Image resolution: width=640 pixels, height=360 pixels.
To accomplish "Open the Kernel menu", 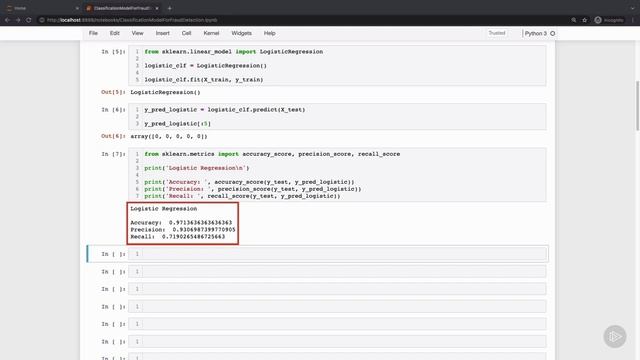I will coord(211,33).
